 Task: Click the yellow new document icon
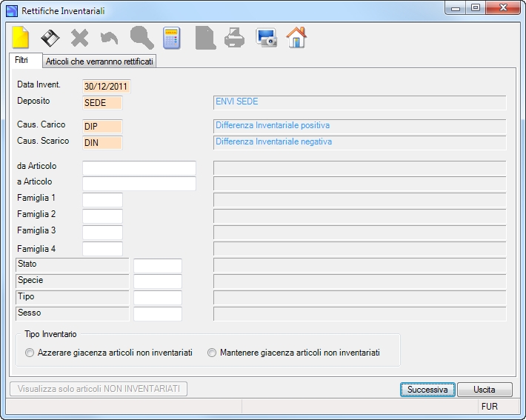pos(21,37)
